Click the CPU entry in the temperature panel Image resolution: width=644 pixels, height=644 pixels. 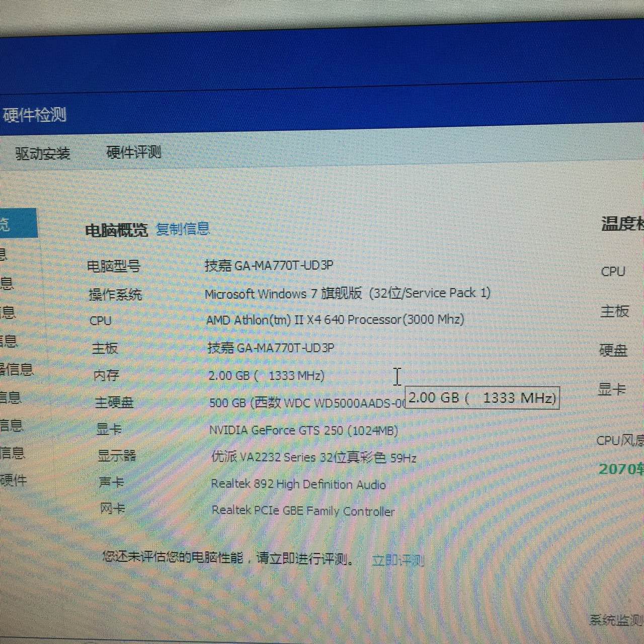(x=613, y=272)
